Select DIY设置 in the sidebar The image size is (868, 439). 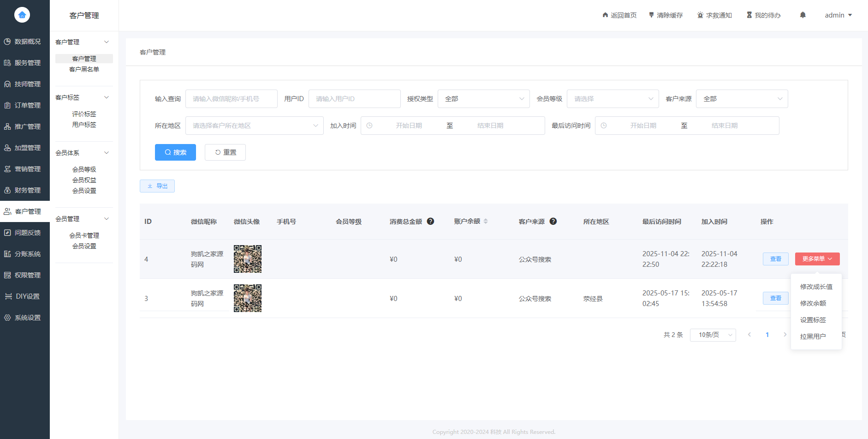coord(25,296)
